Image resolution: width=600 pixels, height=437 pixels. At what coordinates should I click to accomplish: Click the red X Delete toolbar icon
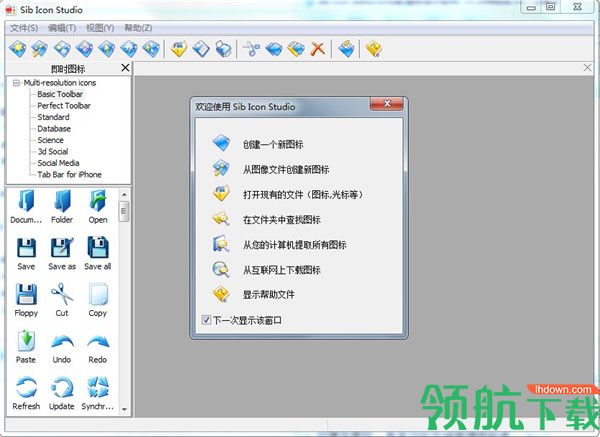pyautogui.click(x=318, y=49)
